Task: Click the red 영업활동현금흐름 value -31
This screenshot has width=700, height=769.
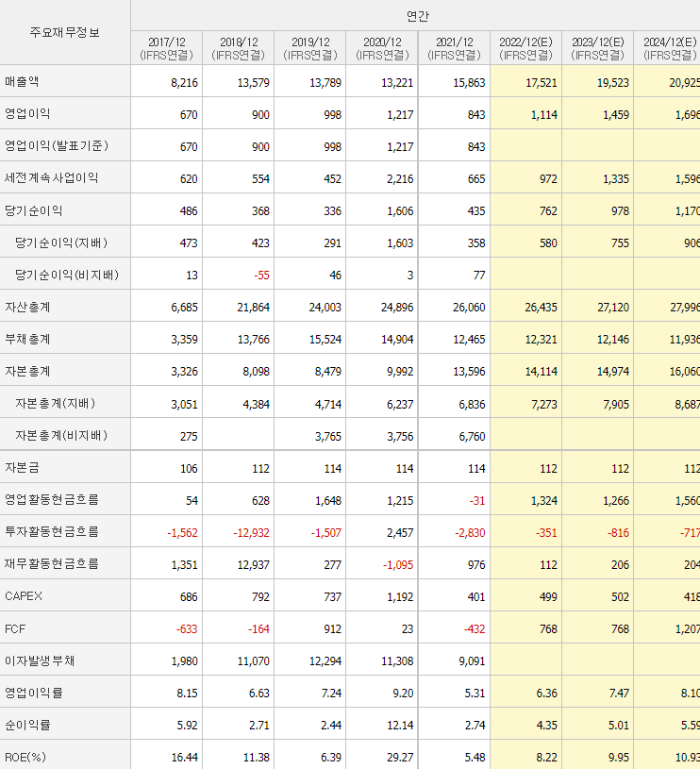Action: [477, 501]
